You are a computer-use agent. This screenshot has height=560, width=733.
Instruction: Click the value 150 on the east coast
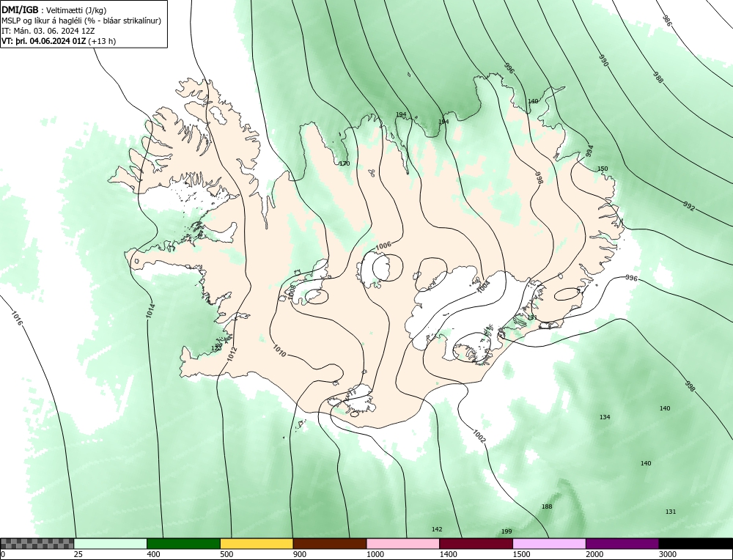[x=603, y=169]
